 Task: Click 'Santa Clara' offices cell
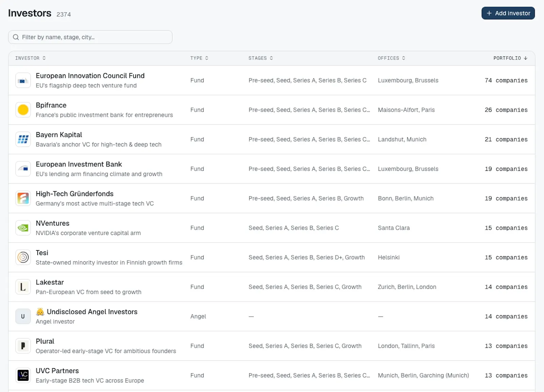coord(394,228)
